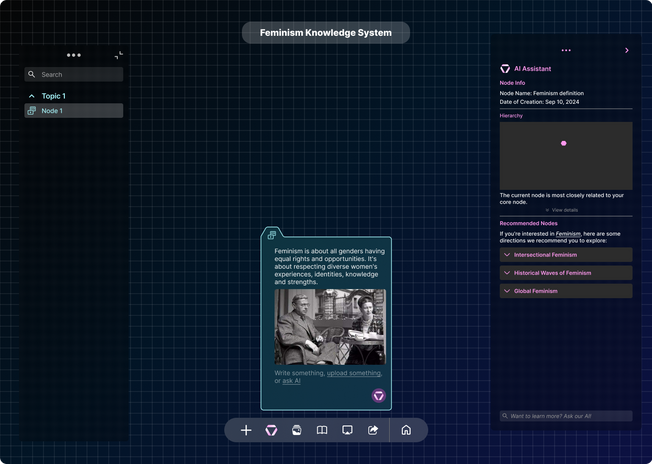Expand Intersectional Feminism recommendation
The width and height of the screenshot is (652, 464).
[566, 255]
